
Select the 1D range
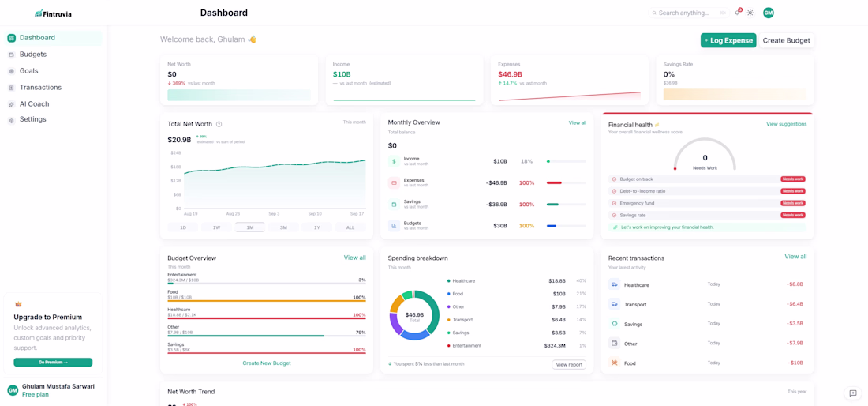click(x=183, y=227)
